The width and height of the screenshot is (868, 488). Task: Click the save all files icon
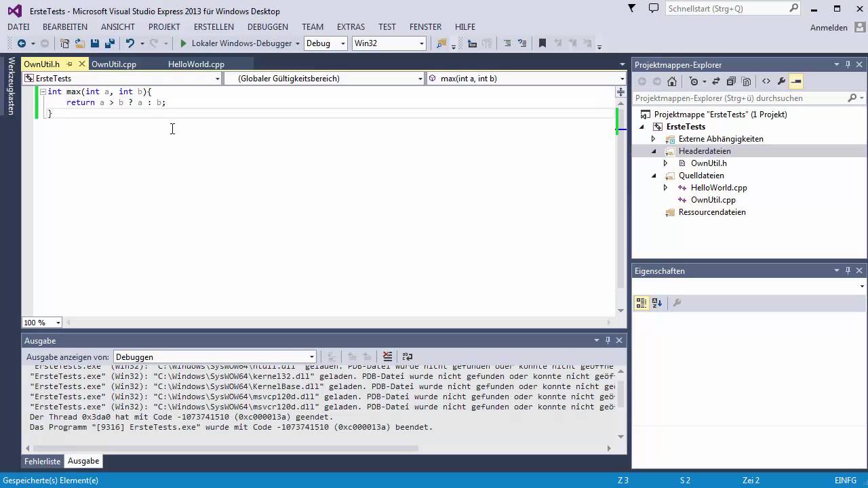point(109,43)
